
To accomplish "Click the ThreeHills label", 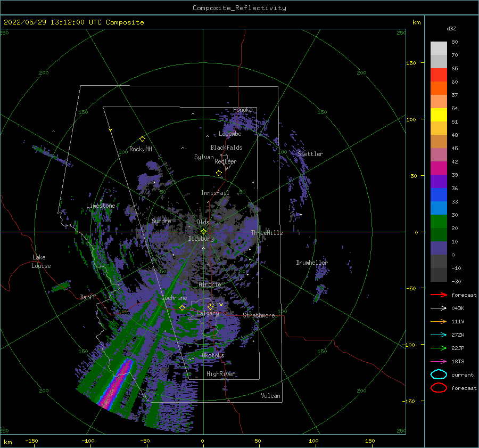I will pyautogui.click(x=267, y=233).
